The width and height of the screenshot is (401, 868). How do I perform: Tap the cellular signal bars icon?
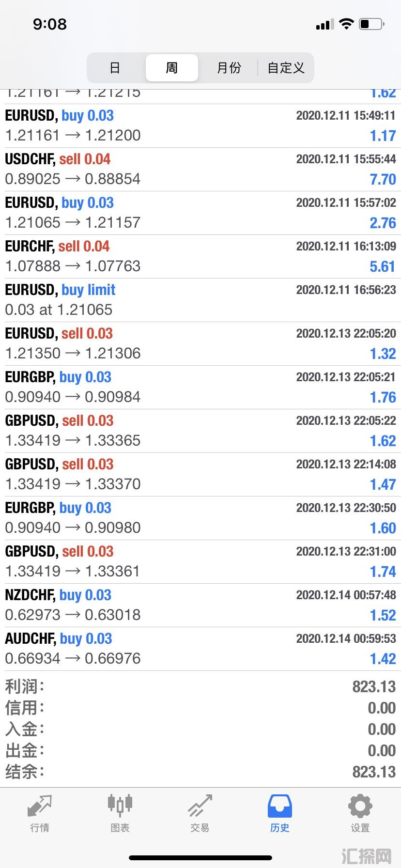pyautogui.click(x=325, y=24)
